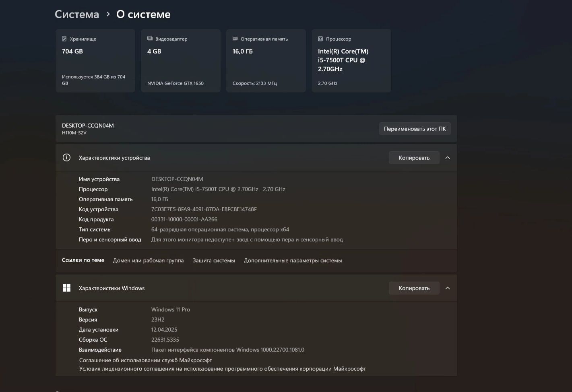Click the 16,0 ГБ value in Оперативная память row
The width and height of the screenshot is (572, 392).
coord(160,199)
